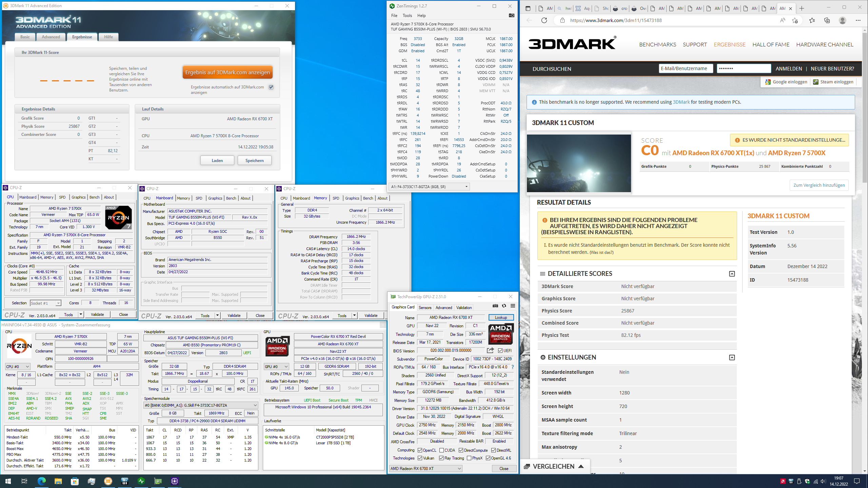Open a new tab in Edge

tap(802, 8)
